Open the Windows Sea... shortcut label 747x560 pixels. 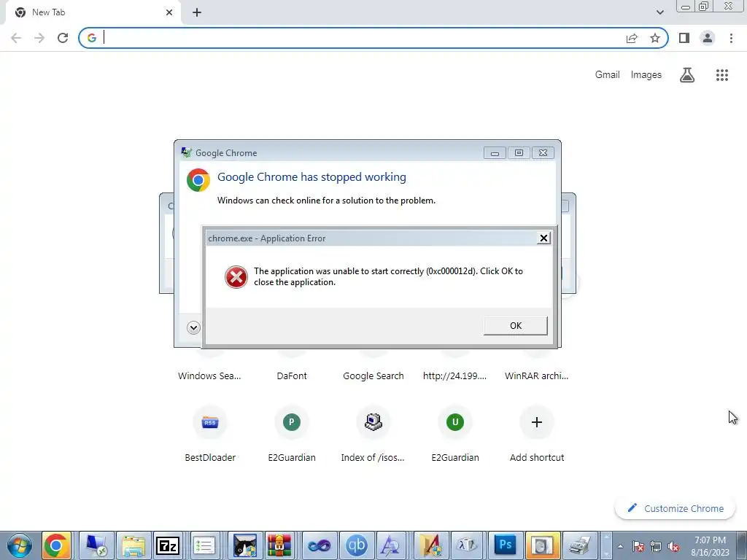click(x=209, y=376)
